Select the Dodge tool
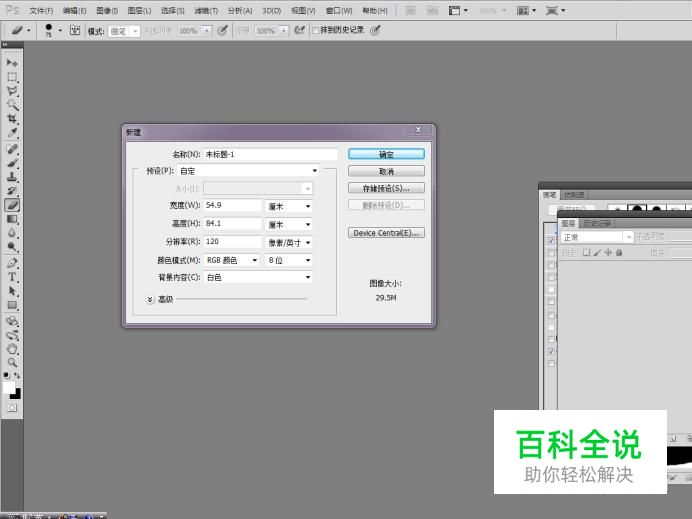This screenshot has width=692, height=519. (x=12, y=246)
